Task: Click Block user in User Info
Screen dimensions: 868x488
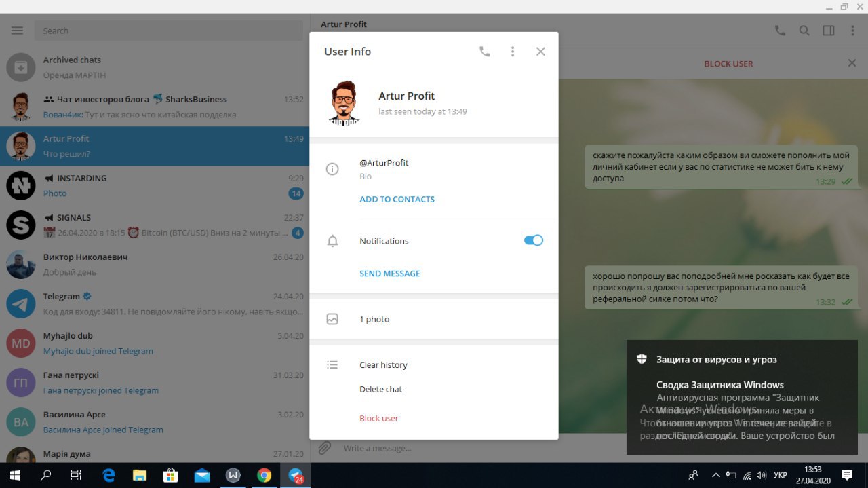Action: point(378,418)
